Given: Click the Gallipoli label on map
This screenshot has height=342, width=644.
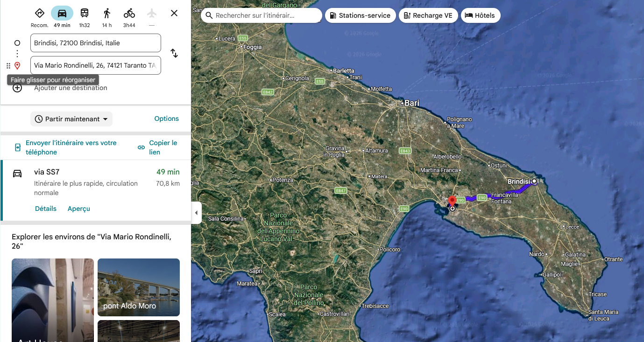Looking at the screenshot, I should coord(553,275).
